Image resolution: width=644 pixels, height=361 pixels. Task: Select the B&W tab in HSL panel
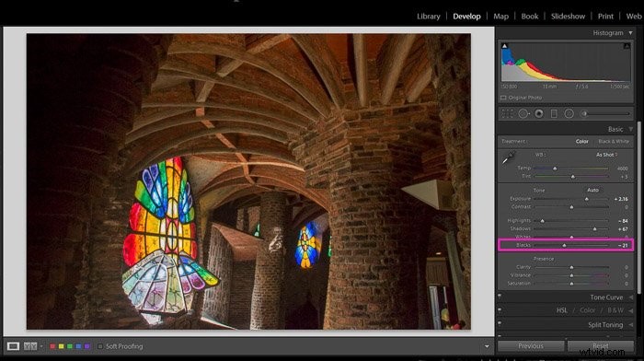615,310
